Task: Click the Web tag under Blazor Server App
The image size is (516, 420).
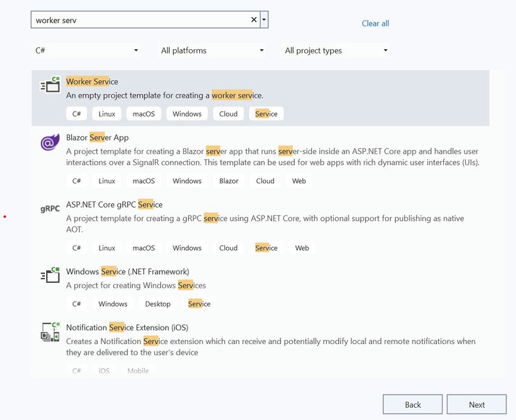Action: tap(299, 180)
